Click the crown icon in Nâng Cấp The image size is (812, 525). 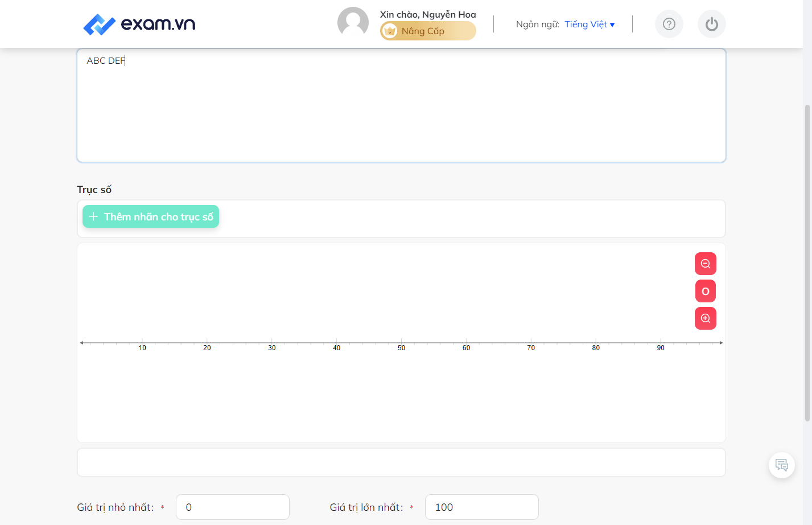point(390,31)
